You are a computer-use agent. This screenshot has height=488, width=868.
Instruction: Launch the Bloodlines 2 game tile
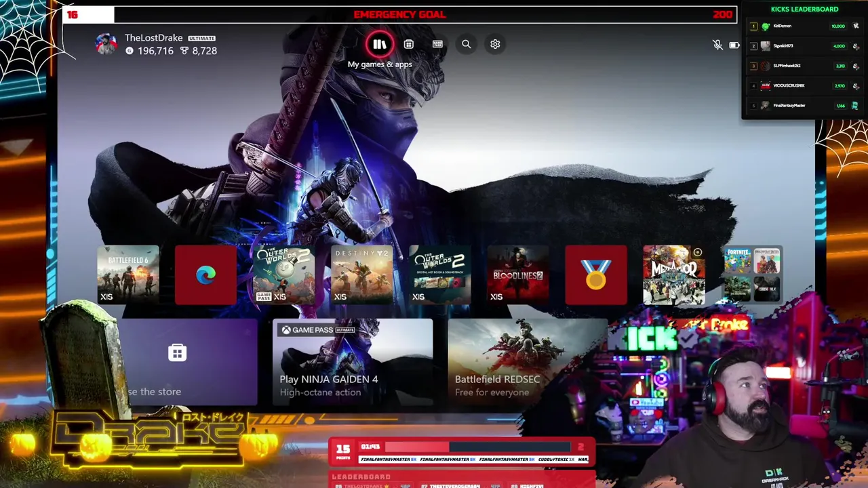(518, 274)
